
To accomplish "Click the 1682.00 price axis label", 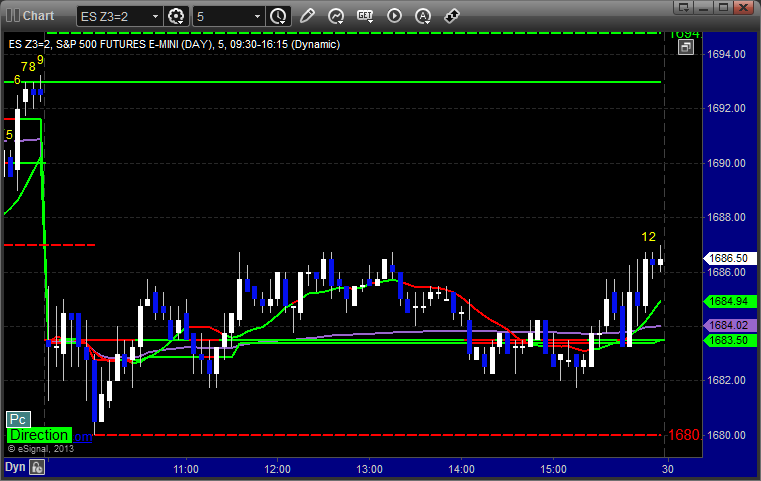I will [727, 380].
